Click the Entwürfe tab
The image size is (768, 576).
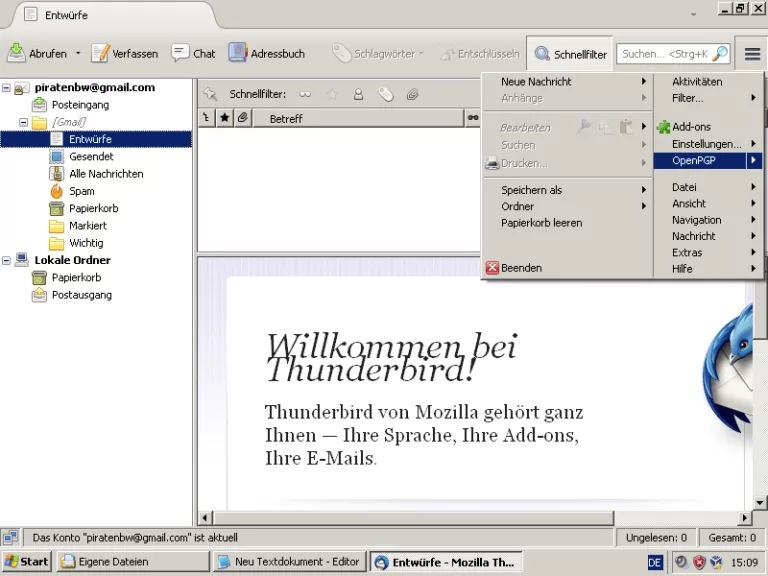click(113, 15)
